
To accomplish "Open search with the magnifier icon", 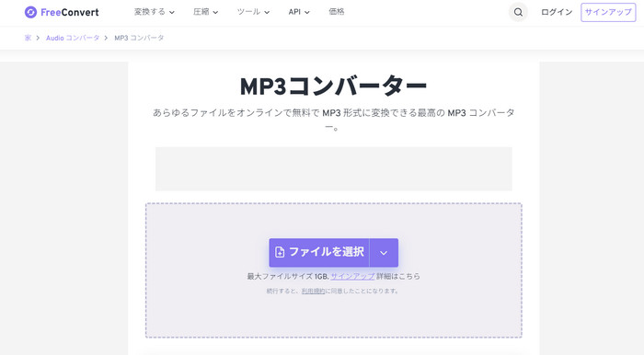I will [518, 12].
